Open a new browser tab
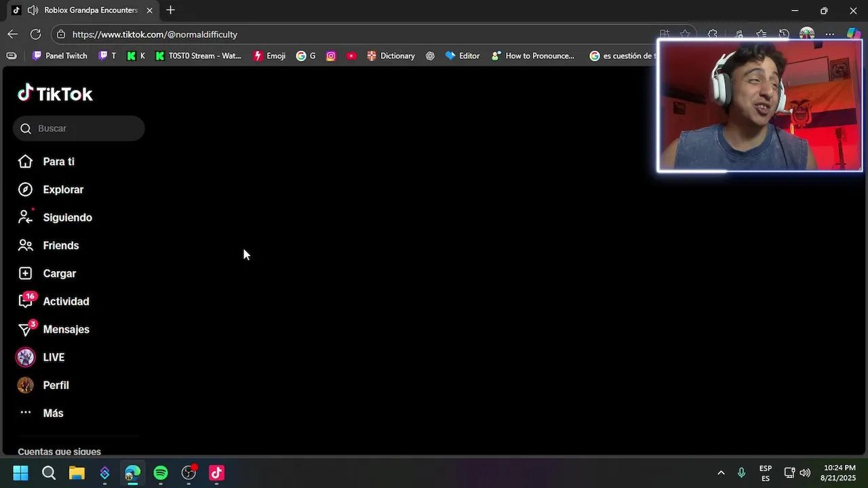Viewport: 868px width, 488px height. [x=170, y=10]
